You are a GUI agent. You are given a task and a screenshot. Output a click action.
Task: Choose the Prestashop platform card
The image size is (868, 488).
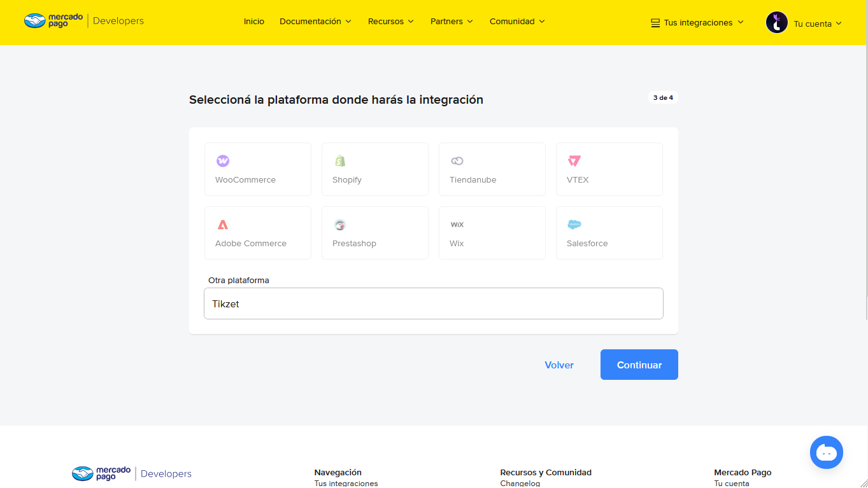[375, 233]
